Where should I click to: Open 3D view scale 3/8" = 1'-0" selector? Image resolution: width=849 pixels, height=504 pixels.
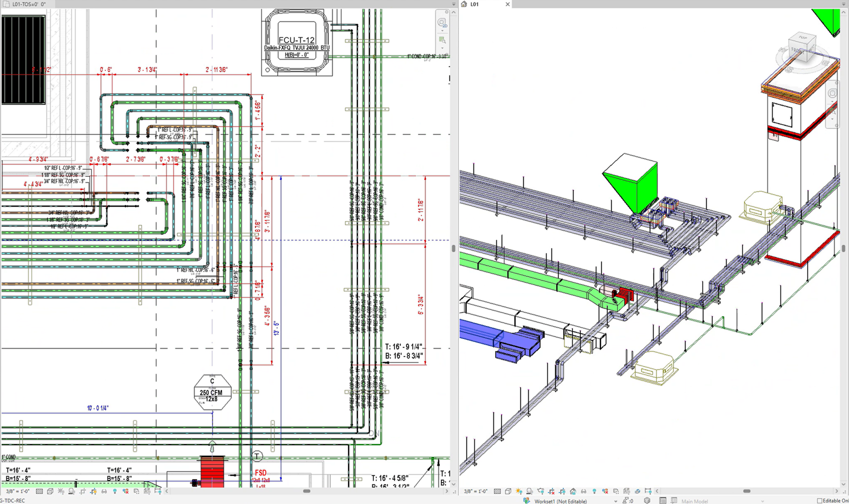pos(476,491)
